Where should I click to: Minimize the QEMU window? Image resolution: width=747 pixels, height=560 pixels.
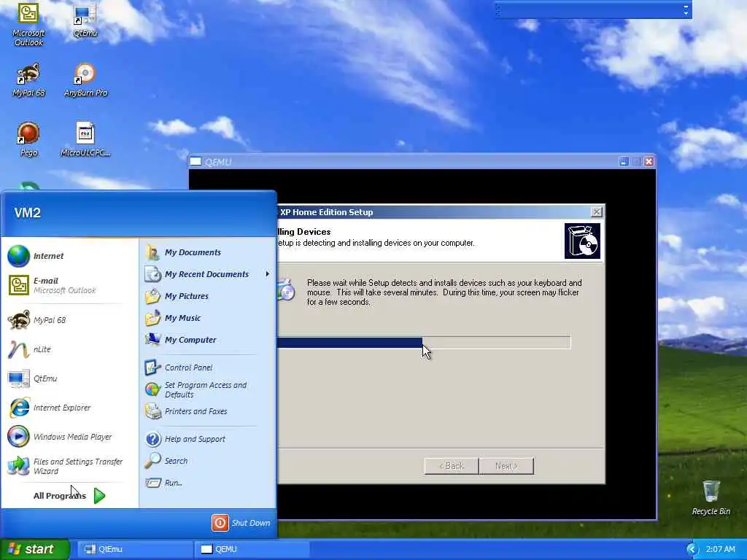[x=624, y=162]
